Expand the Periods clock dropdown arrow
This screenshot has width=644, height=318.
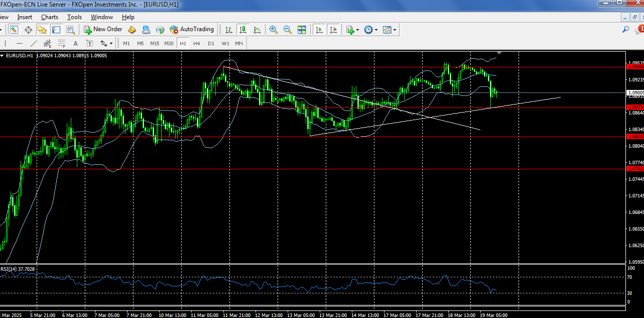pos(376,30)
